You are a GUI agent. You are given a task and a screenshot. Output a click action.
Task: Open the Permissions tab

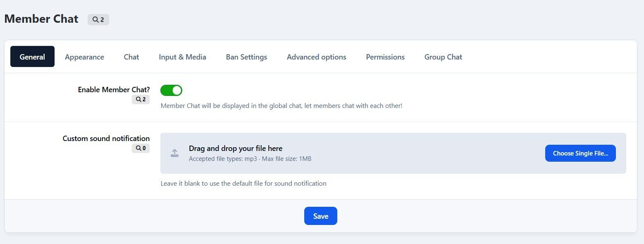click(x=385, y=57)
